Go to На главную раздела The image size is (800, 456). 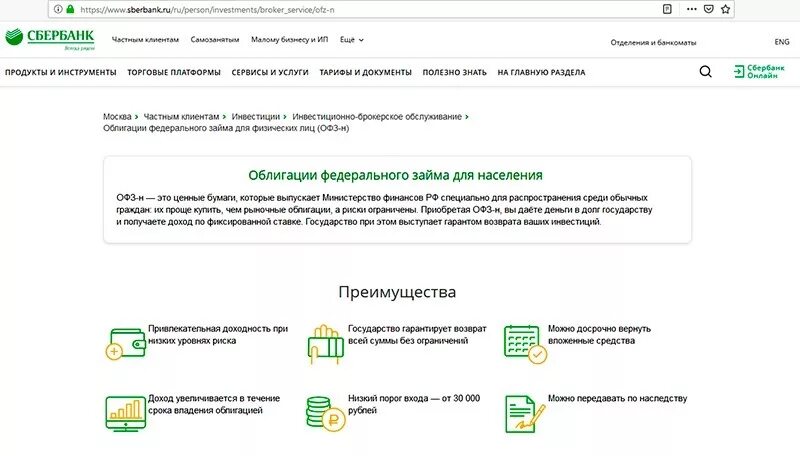click(x=541, y=72)
